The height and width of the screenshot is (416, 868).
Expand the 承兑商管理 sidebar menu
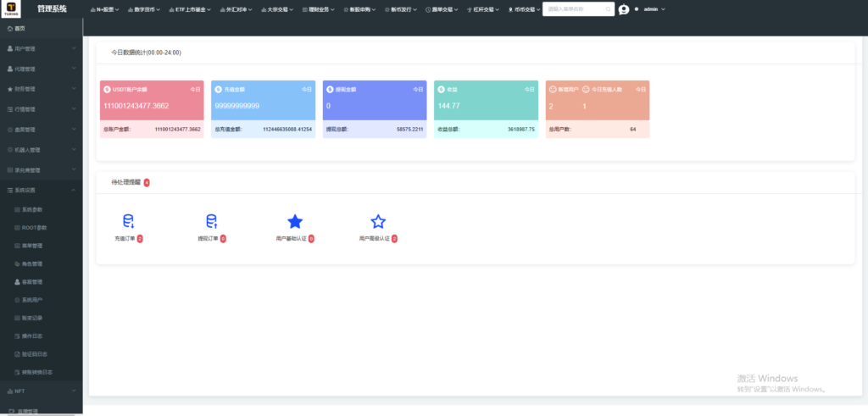tap(42, 170)
